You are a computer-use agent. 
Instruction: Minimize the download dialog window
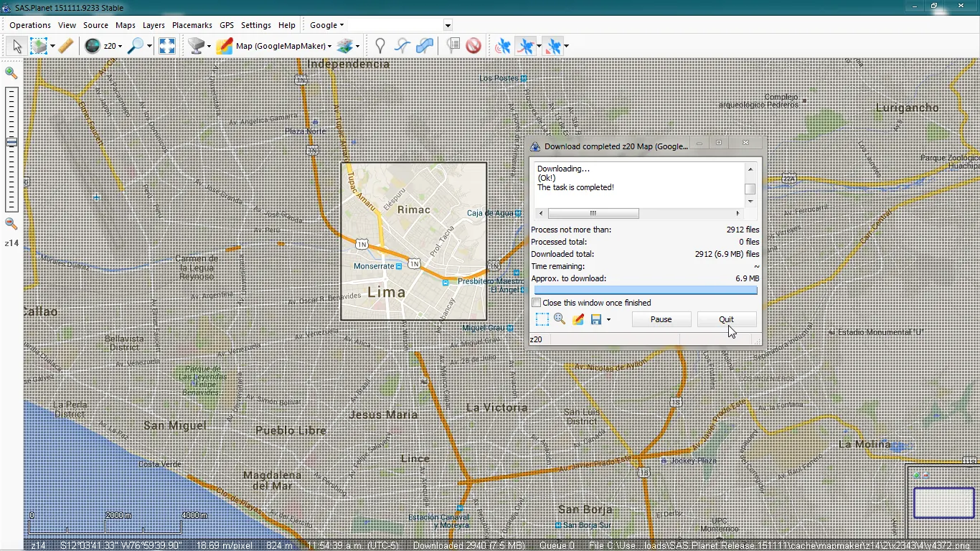[699, 143]
